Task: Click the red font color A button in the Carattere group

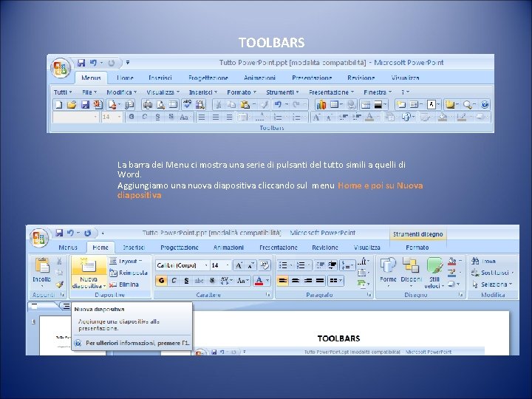Action: pos(259,281)
